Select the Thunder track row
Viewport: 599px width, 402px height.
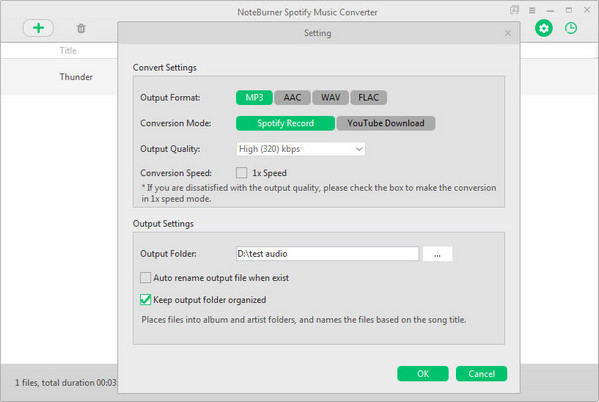click(59, 77)
